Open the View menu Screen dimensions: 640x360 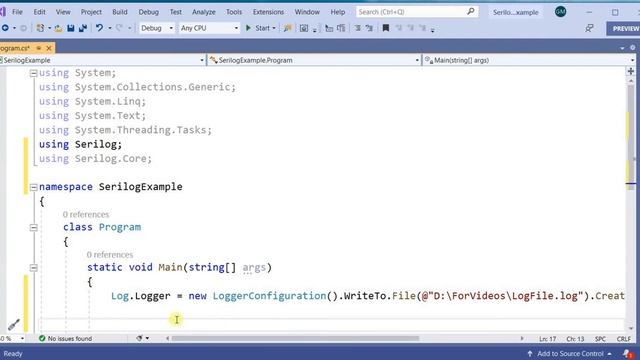pyautogui.click(x=63, y=12)
